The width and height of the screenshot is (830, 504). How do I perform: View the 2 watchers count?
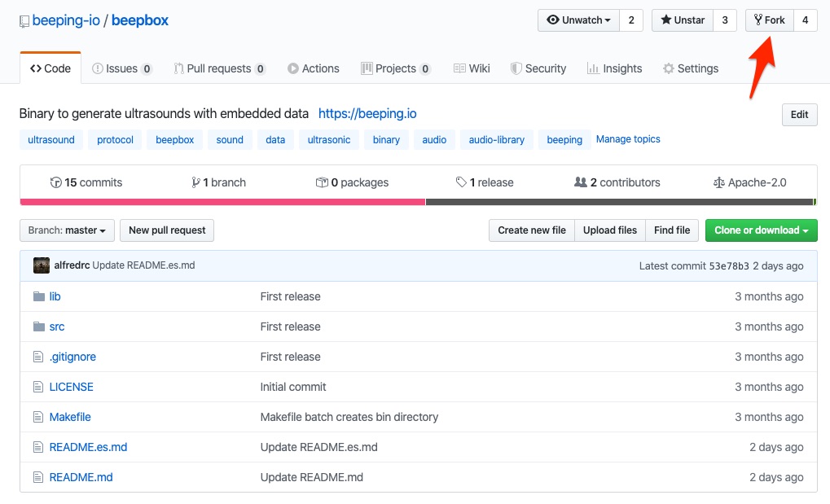[631, 20]
